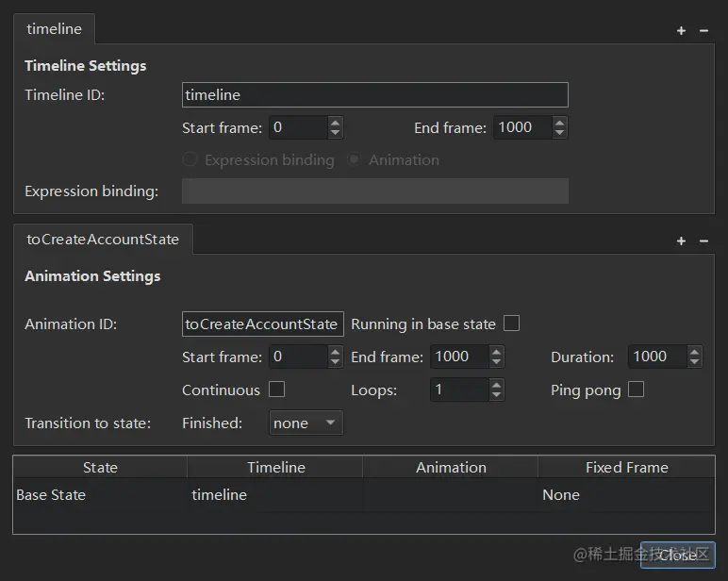Select the Expression binding radio button
Viewport: 728px width, 581px height.
pos(190,160)
